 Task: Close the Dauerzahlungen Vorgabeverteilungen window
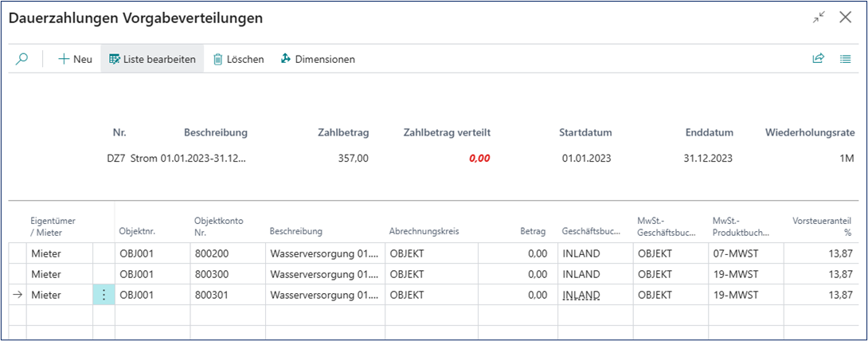846,17
